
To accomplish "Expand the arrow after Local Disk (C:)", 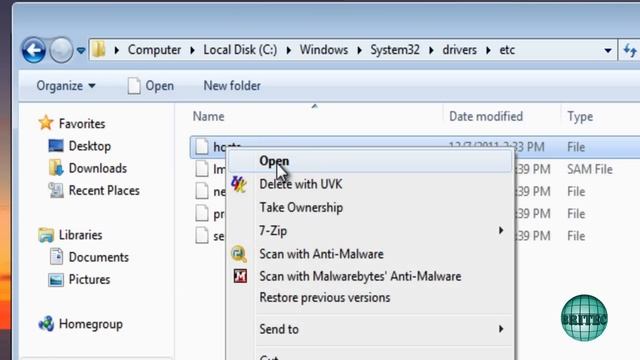I will [x=289, y=50].
